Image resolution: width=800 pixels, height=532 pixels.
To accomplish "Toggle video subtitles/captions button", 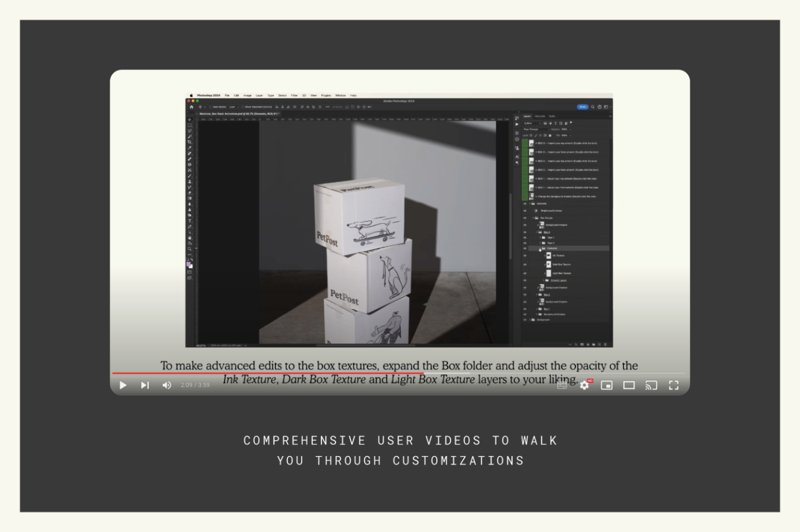I will pyautogui.click(x=562, y=385).
